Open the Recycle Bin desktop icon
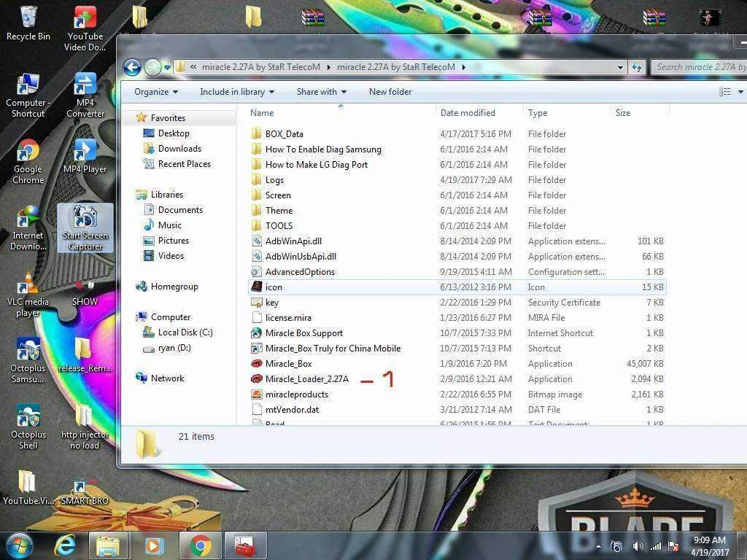The image size is (747, 560). pyautogui.click(x=28, y=23)
